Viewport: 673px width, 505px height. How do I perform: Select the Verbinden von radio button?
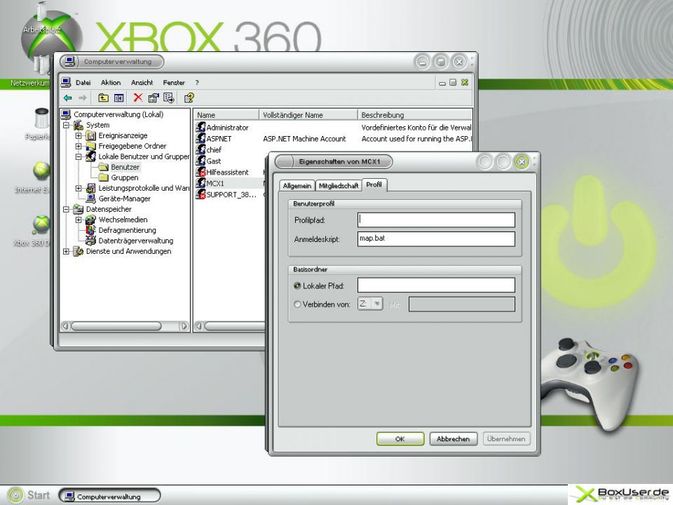pos(297,304)
